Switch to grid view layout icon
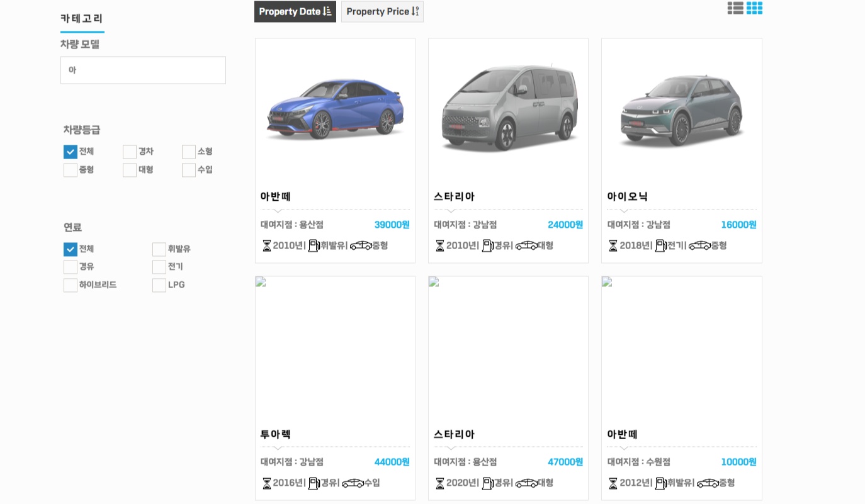 (754, 8)
